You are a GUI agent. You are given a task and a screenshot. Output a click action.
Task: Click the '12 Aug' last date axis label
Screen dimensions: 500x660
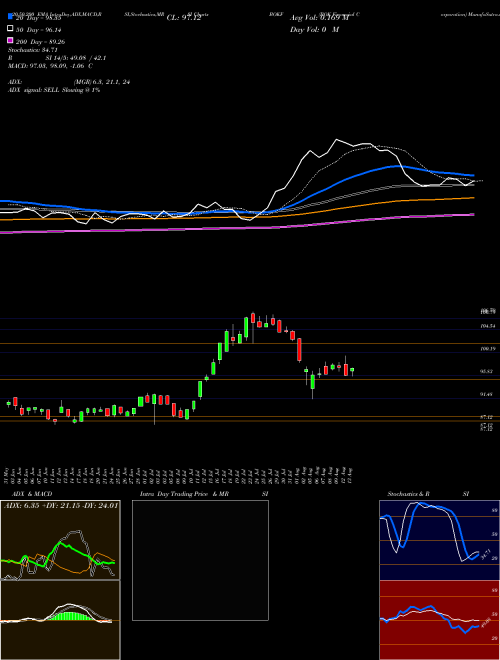coord(351,475)
